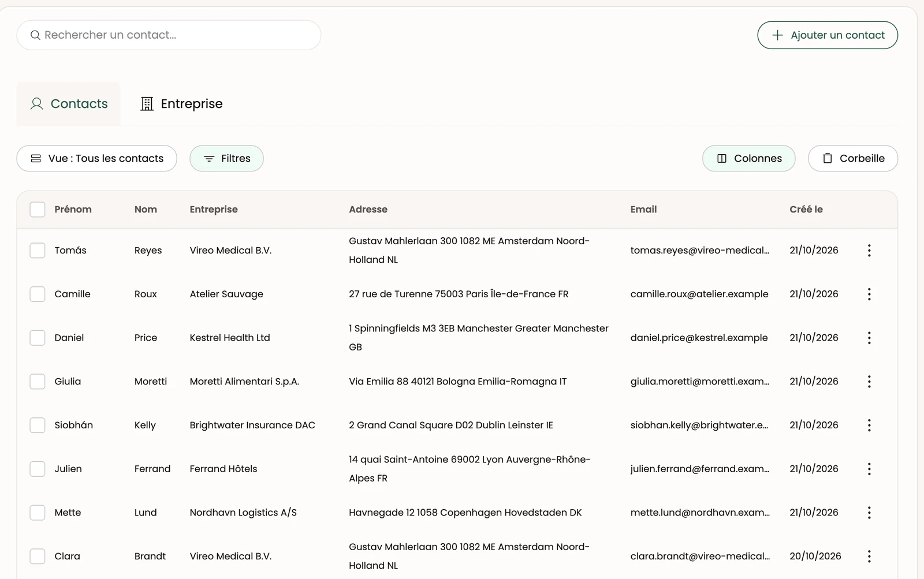Open the Vue : Tous les contacts selector
The image size is (924, 579).
96,158
